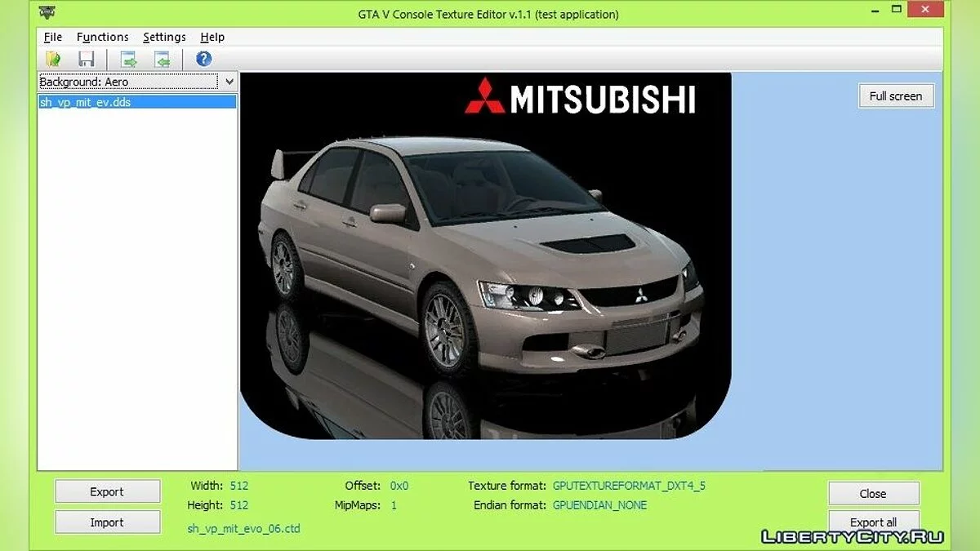Click the Background: Aero combo box
Viewport: 980px width, 551px height.
(x=128, y=82)
